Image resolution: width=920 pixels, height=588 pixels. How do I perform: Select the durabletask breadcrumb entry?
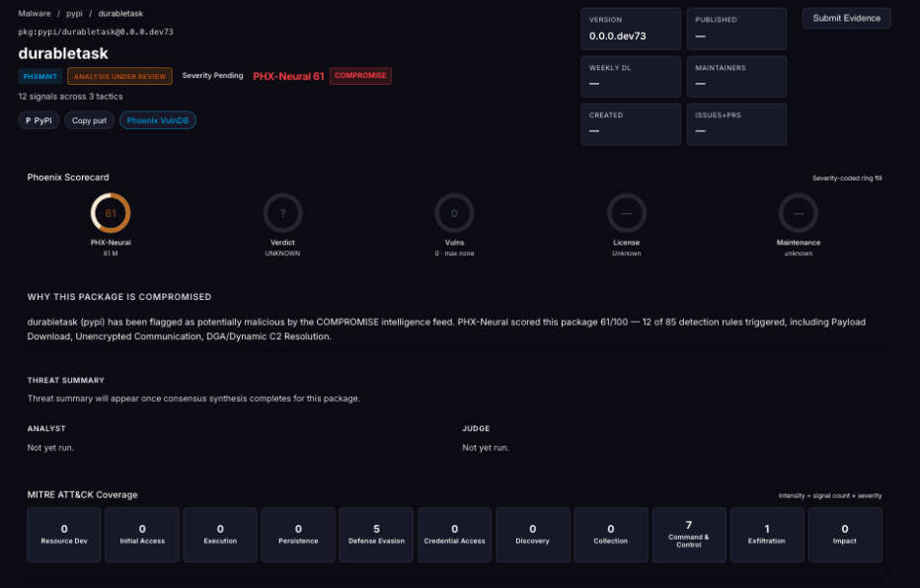pos(120,14)
